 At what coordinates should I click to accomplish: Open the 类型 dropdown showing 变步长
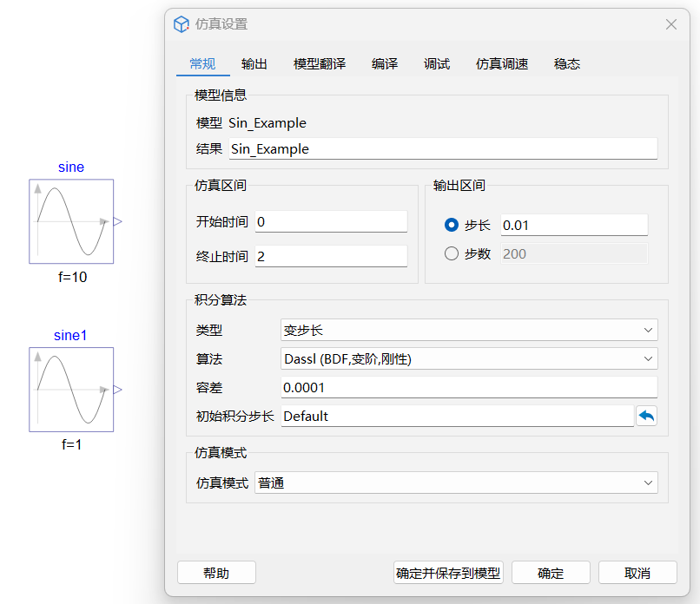pos(469,330)
